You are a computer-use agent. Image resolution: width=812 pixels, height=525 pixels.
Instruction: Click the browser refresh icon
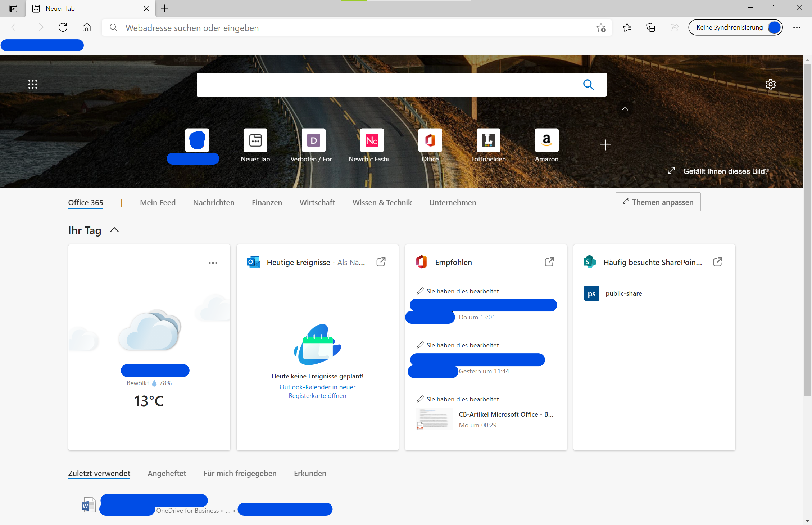[63, 27]
